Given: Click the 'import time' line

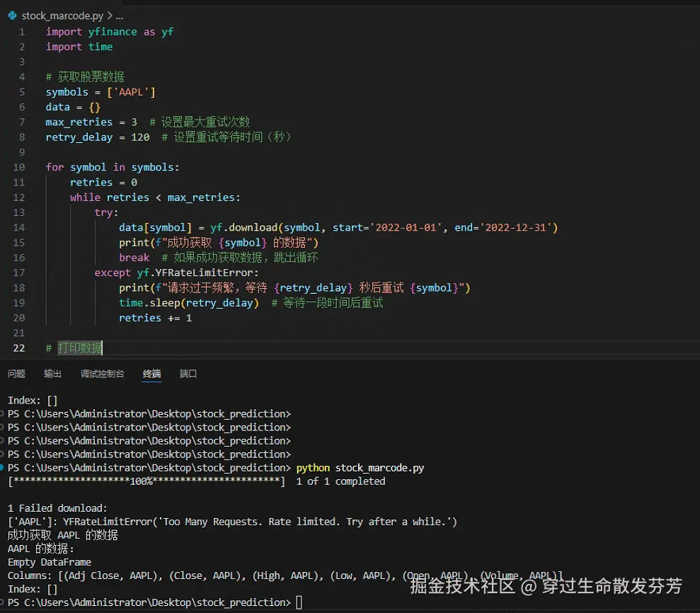Looking at the screenshot, I should pyautogui.click(x=79, y=47).
